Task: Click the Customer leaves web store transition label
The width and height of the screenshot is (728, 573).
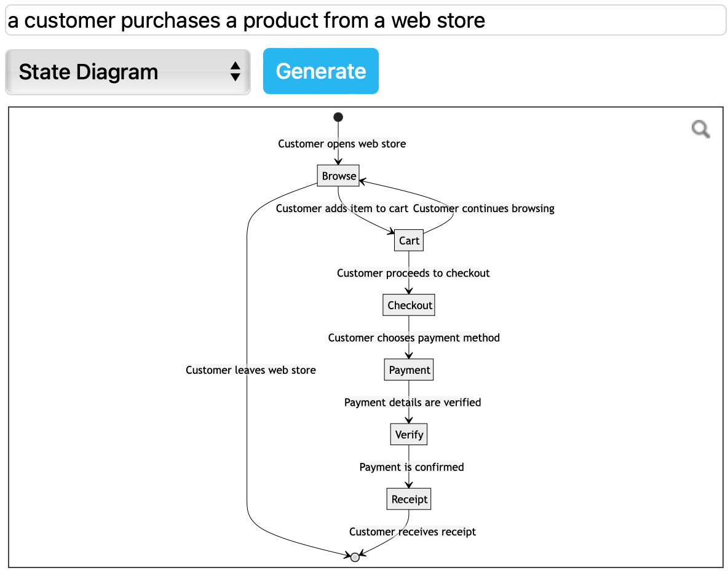Action: coord(251,370)
